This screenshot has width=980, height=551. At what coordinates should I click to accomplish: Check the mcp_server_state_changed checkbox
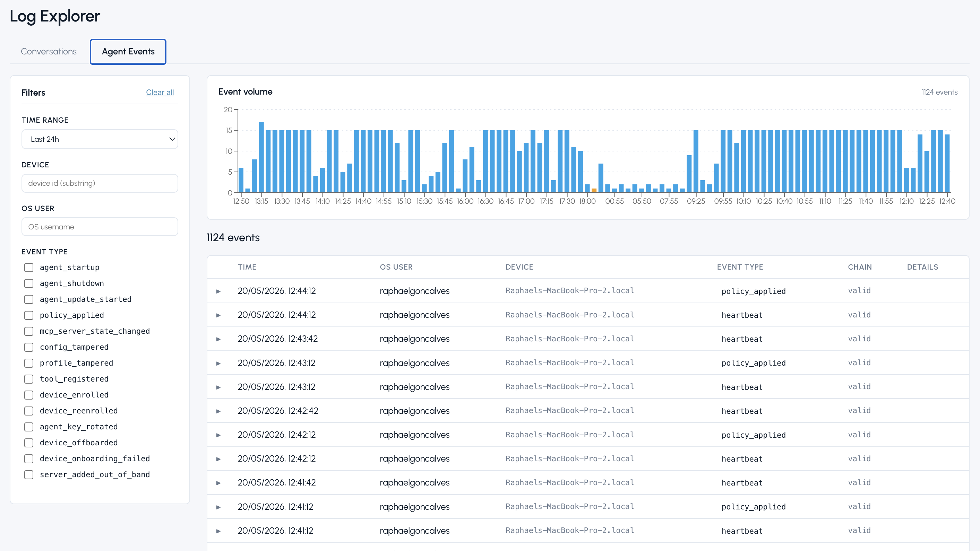coord(29,331)
